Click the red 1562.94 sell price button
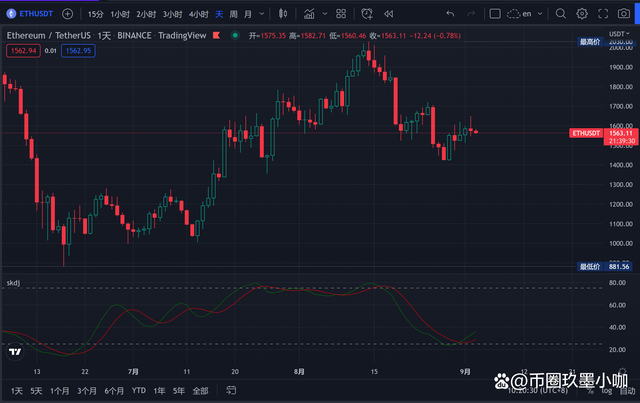The height and width of the screenshot is (403, 640). [x=23, y=51]
